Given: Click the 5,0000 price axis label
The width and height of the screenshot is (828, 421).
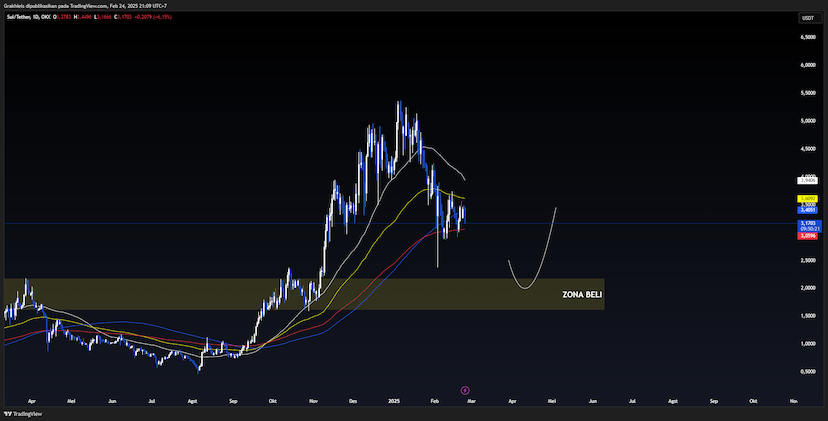Looking at the screenshot, I should [x=808, y=121].
